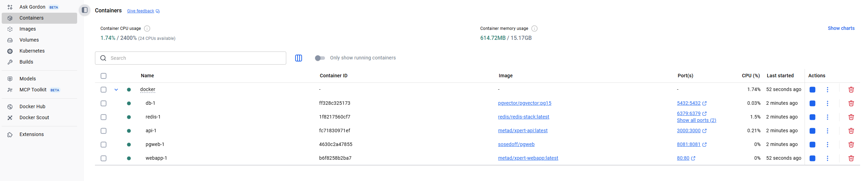
Task: Select the api-1 checkbox
Action: point(104,131)
